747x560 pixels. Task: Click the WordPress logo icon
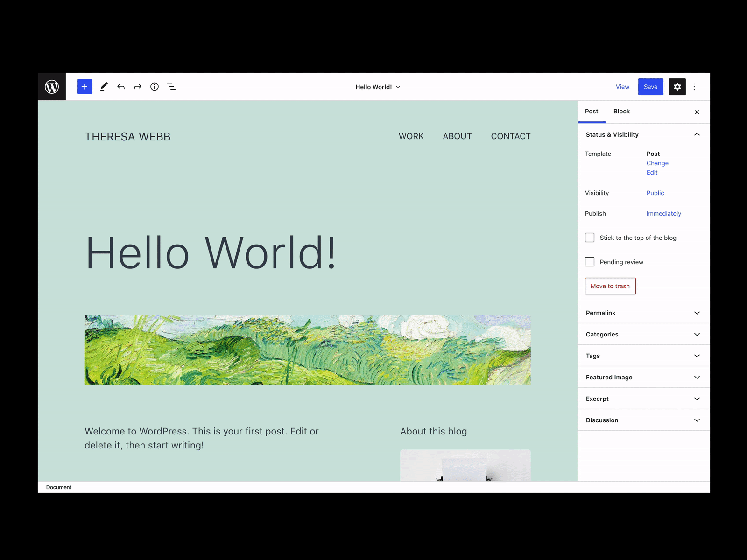pos(52,86)
